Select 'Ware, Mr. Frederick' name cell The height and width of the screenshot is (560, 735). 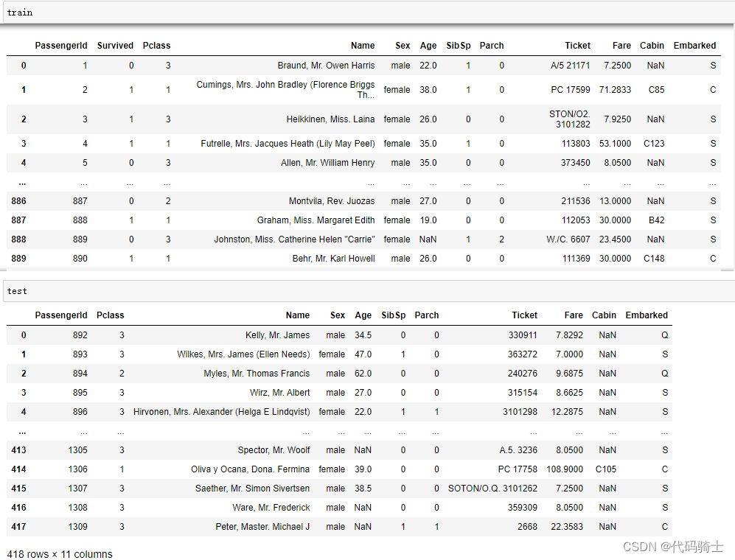271,508
